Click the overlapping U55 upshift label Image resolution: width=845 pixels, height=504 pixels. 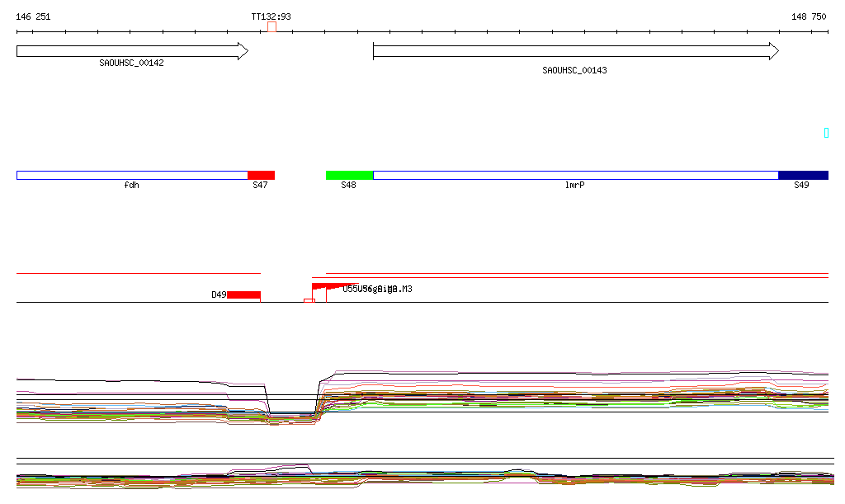376,289
